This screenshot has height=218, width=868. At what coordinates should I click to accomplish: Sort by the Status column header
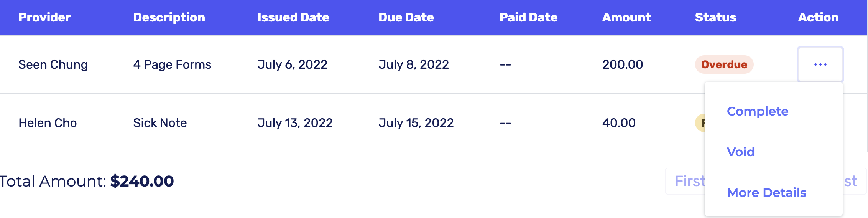coord(715,17)
